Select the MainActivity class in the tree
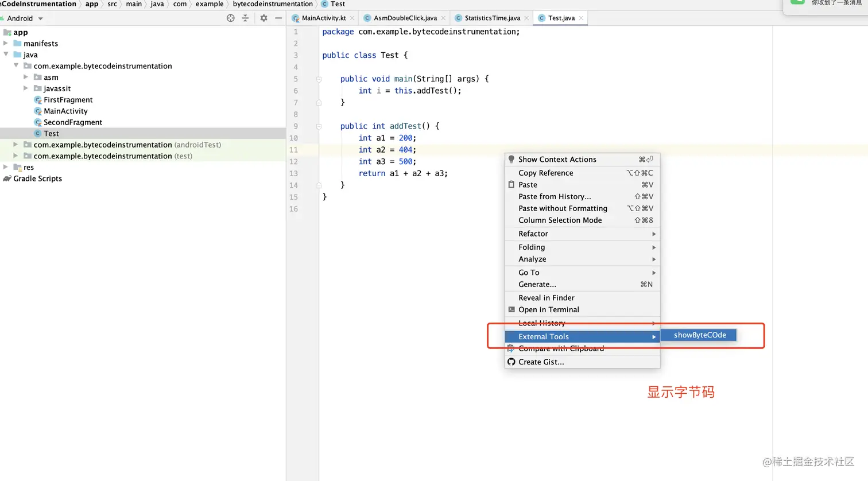The width and height of the screenshot is (868, 481). (143, 111)
